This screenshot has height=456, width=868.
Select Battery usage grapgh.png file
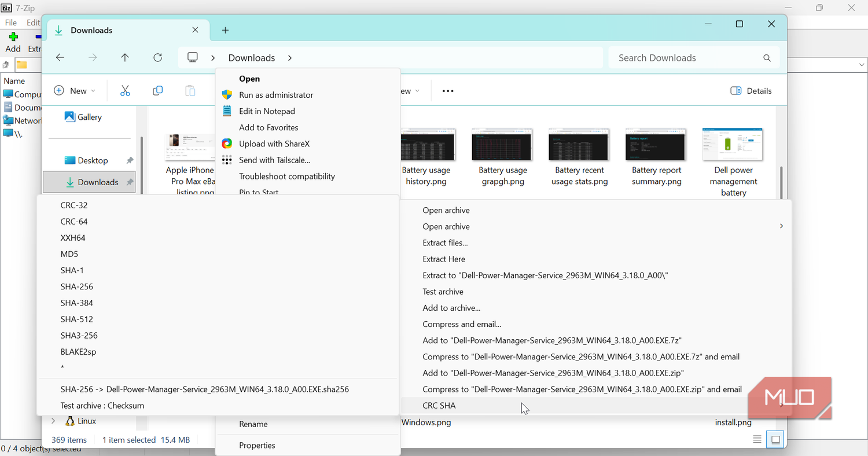point(502,156)
